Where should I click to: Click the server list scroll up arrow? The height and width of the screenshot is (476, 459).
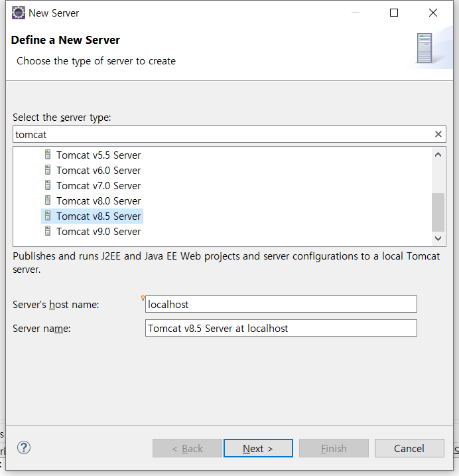click(438, 155)
